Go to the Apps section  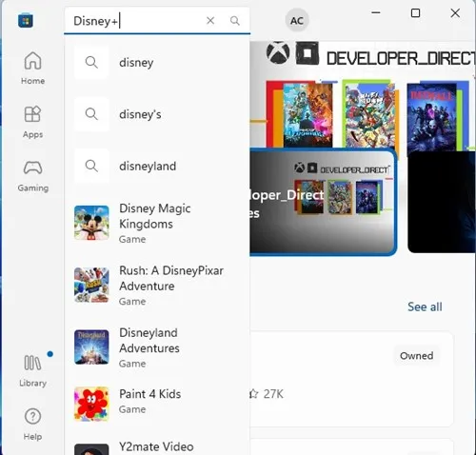tap(32, 122)
